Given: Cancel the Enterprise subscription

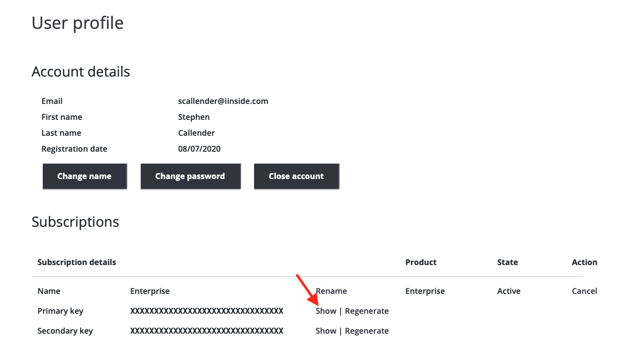Looking at the screenshot, I should [584, 291].
